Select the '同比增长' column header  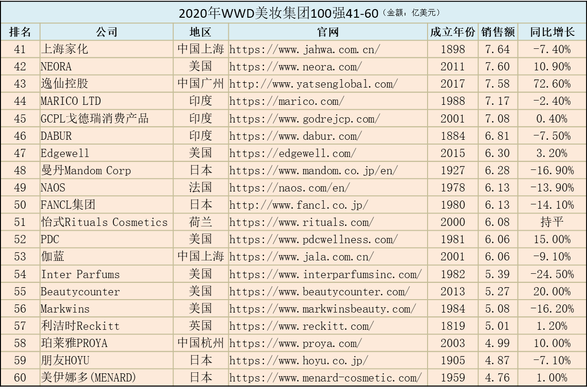pos(553,32)
